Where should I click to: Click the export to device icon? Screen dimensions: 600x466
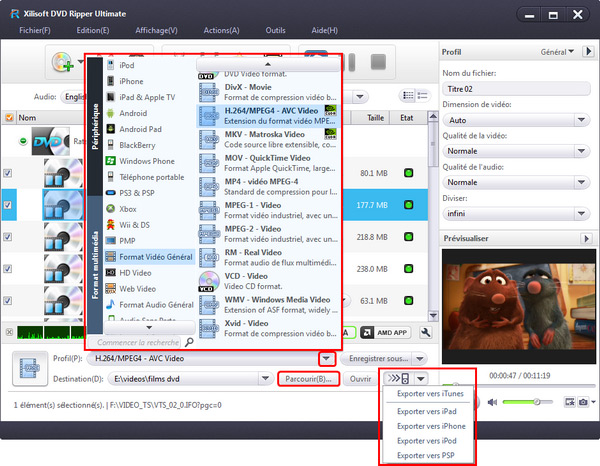pos(398,379)
